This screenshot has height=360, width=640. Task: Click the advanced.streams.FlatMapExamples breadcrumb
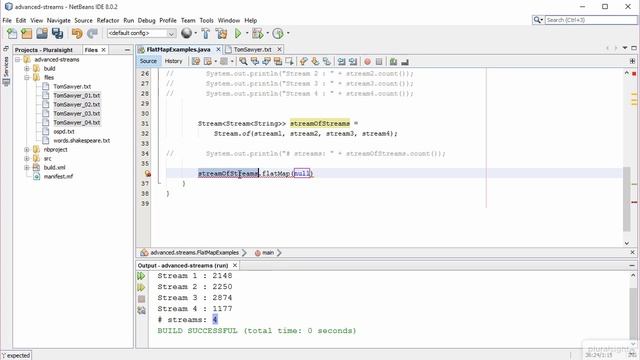[194, 253]
